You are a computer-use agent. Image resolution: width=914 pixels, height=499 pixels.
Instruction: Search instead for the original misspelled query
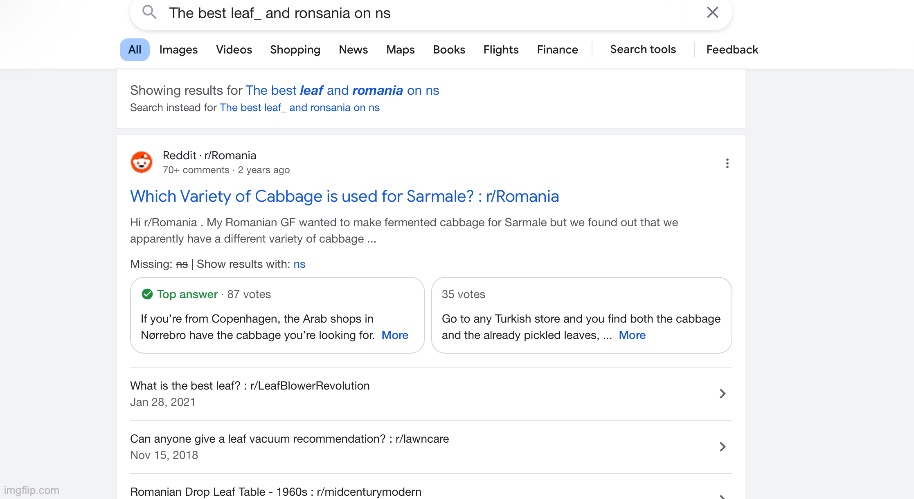(x=299, y=108)
